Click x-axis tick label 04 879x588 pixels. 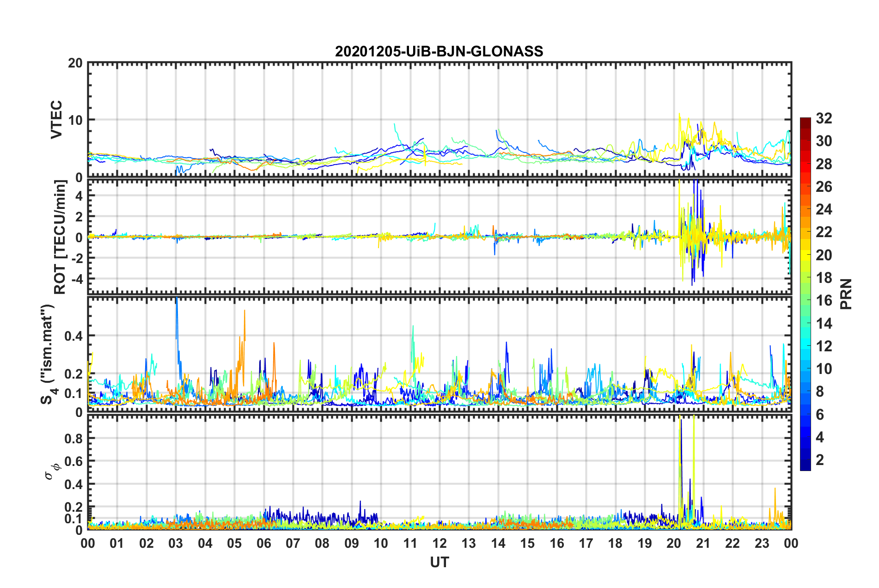tap(205, 543)
